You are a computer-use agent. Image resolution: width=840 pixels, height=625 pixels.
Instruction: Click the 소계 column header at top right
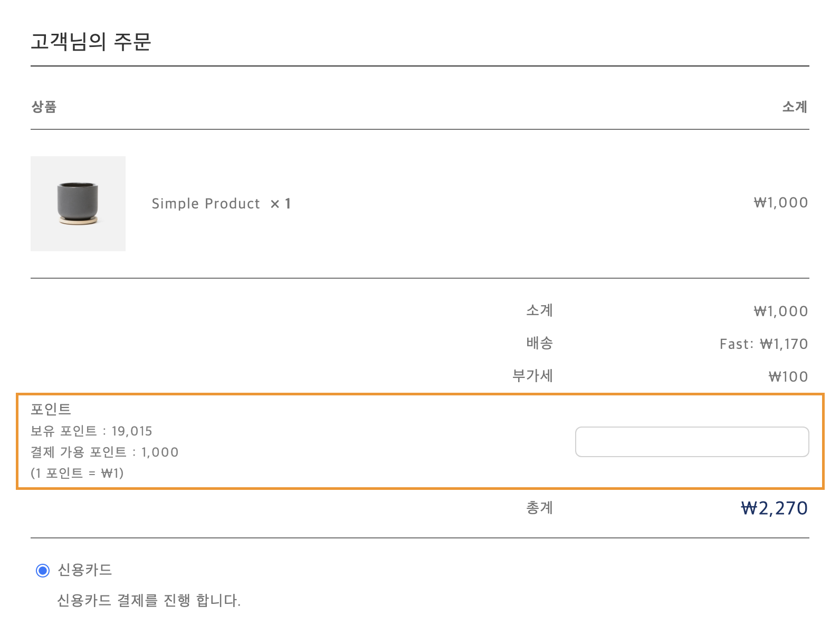795,107
